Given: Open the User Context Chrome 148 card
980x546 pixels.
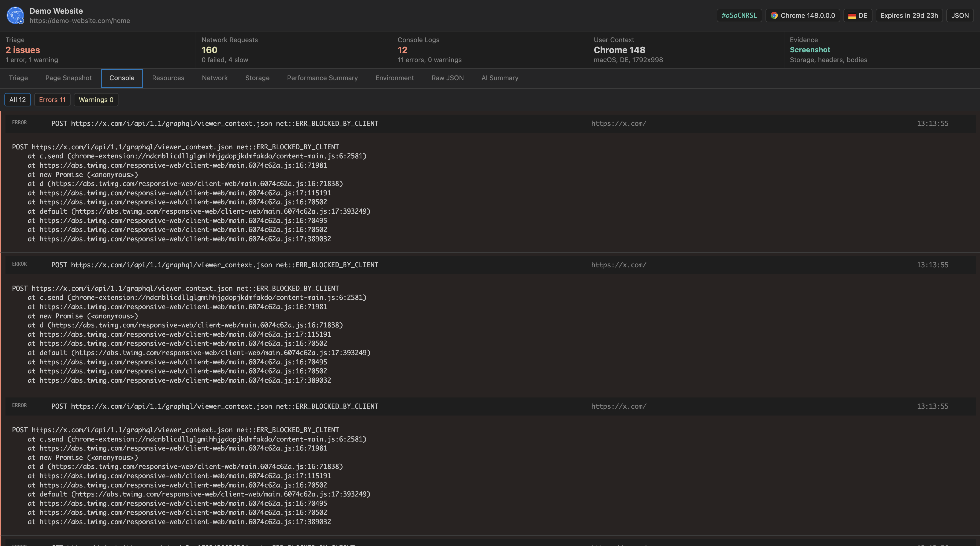Looking at the screenshot, I should click(x=686, y=50).
